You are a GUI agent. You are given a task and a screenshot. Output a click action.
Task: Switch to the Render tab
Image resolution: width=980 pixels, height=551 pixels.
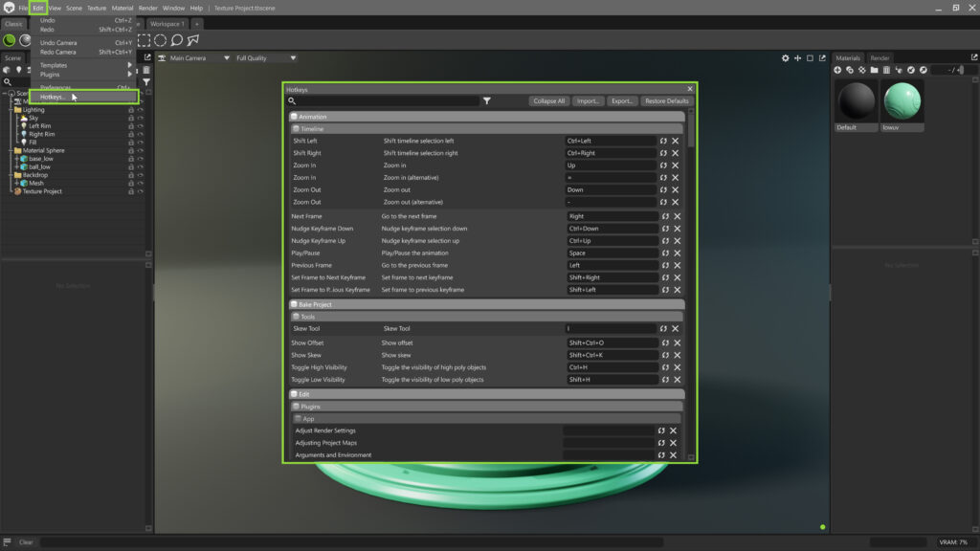pos(879,58)
